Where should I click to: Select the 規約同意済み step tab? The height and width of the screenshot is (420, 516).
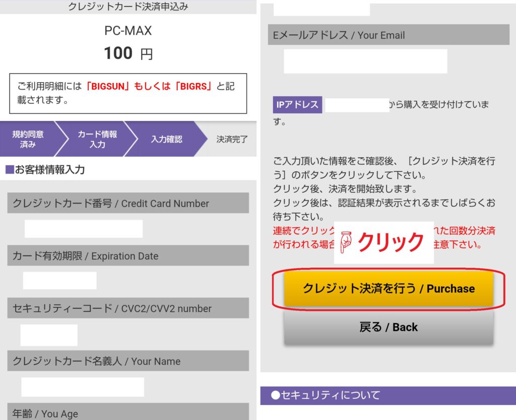point(28,139)
